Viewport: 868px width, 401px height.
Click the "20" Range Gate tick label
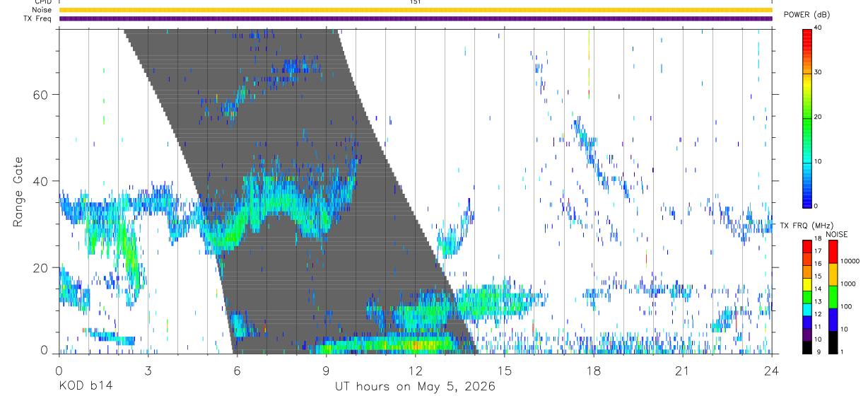pos(42,268)
